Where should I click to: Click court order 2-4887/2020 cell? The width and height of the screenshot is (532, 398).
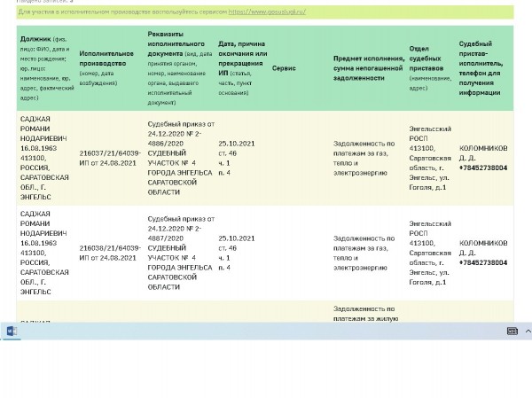180,253
